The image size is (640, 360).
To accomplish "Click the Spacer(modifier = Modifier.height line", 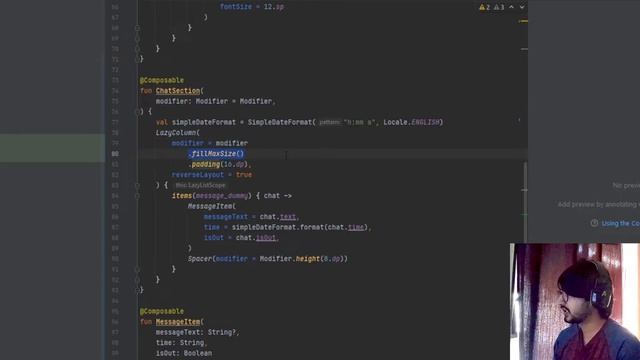I will [267, 258].
